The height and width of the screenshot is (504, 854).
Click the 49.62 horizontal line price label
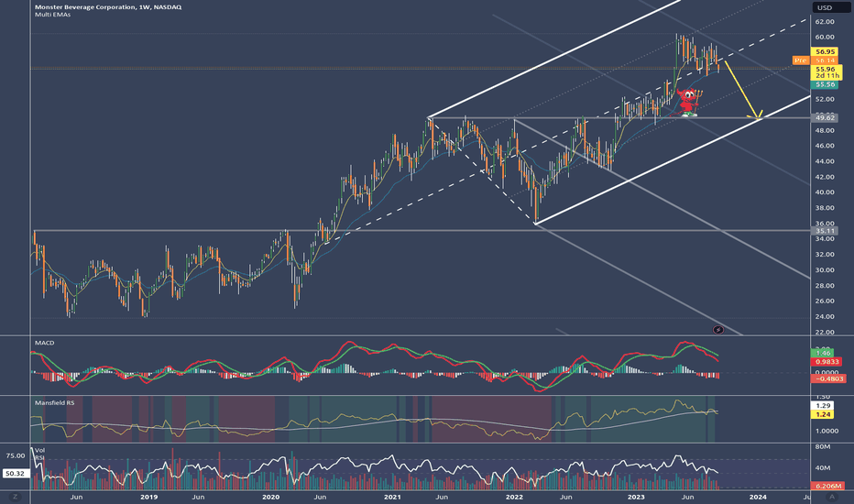[825, 117]
